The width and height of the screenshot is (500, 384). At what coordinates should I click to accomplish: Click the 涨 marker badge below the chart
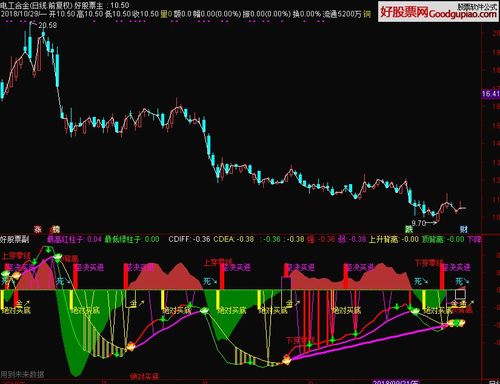[38, 229]
